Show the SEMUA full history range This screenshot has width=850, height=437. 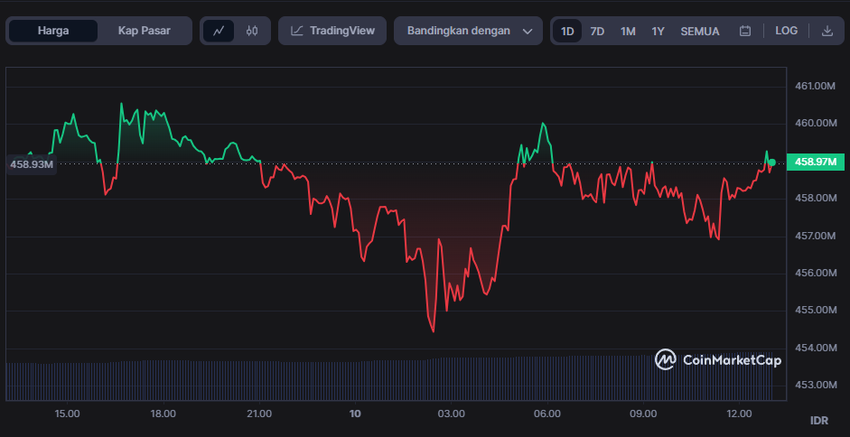(700, 31)
